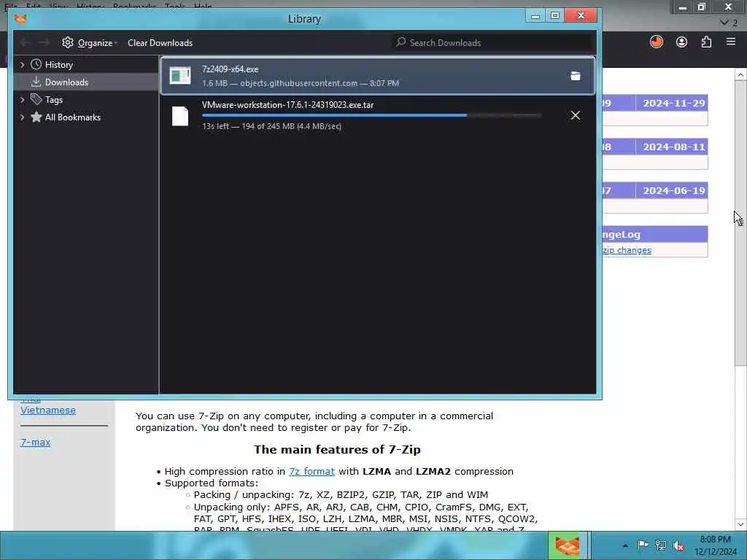Select the All Bookmarks label in sidebar
This screenshot has width=747, height=560.
coord(73,117)
